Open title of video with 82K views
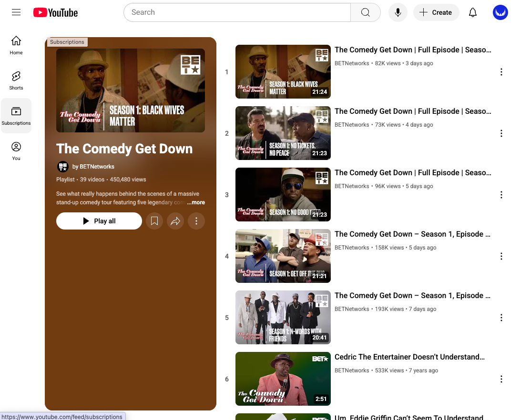 coord(413,50)
